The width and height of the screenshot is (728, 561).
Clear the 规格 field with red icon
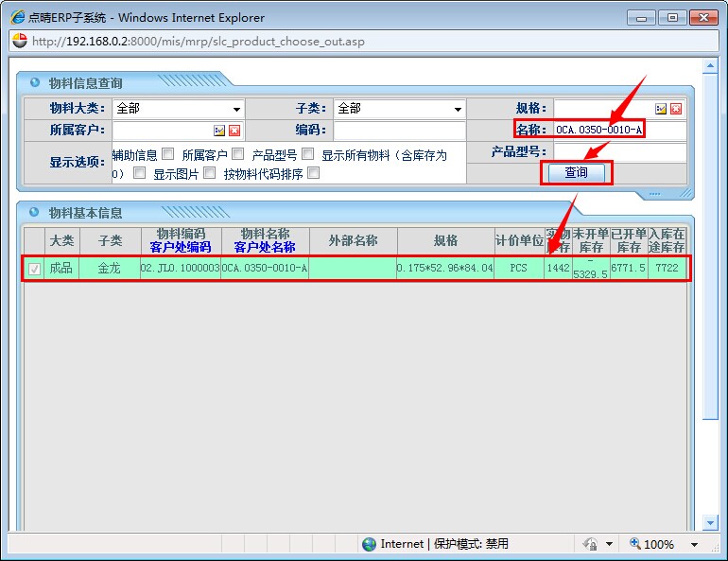click(x=676, y=109)
